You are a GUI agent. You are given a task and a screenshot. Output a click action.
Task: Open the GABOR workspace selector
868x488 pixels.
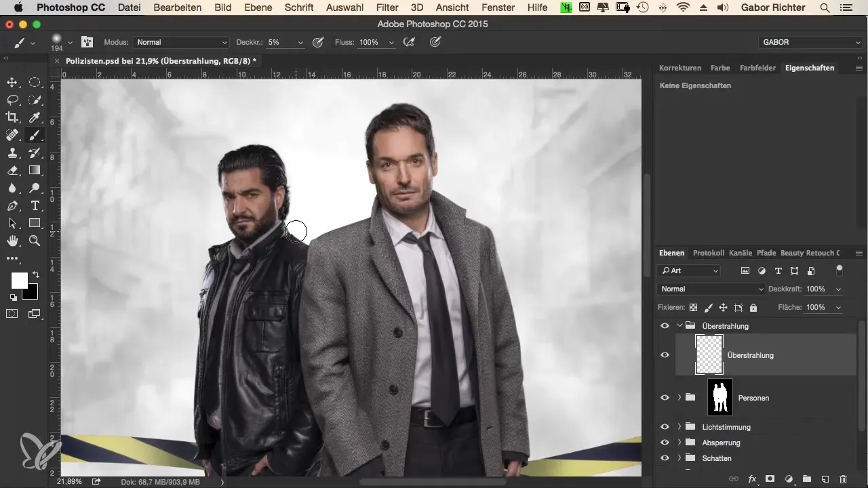pos(810,42)
